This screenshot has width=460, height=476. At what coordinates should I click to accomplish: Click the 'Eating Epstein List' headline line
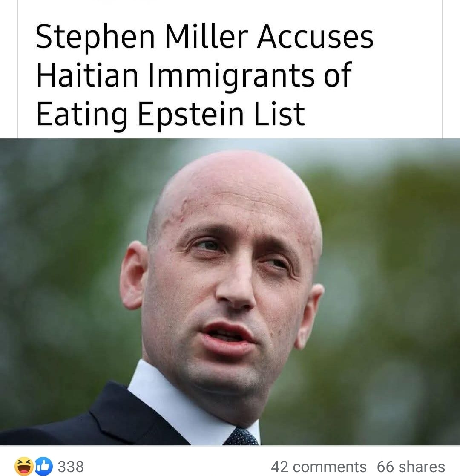click(x=170, y=115)
